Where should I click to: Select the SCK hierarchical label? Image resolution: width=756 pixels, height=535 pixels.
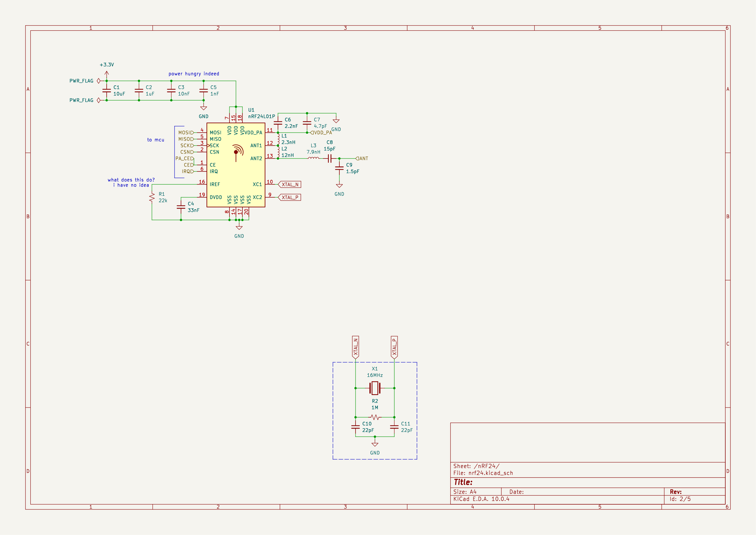pos(187,146)
